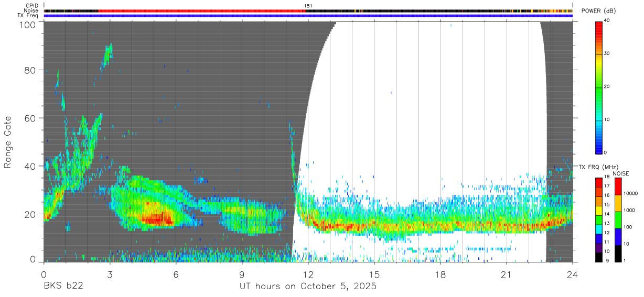Click the 60 label on Range Gate axis

[31, 118]
